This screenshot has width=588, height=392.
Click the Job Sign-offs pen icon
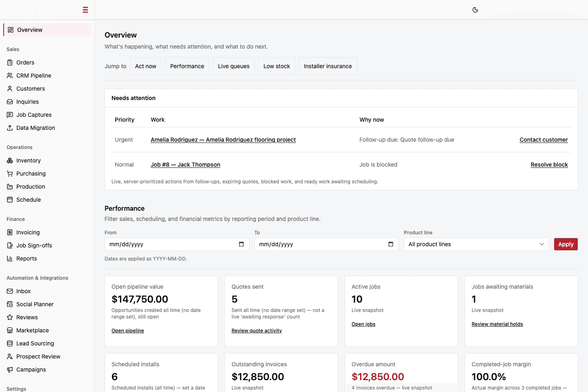[x=10, y=245]
